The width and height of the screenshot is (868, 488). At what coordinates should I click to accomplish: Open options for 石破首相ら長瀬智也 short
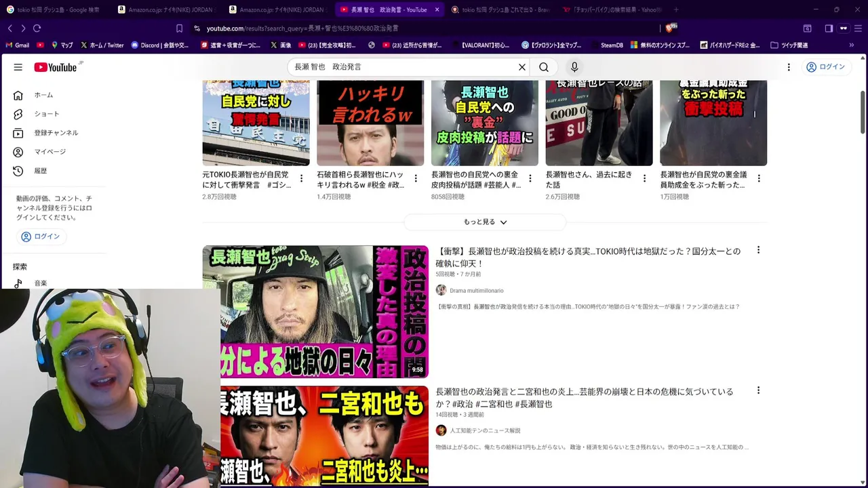tap(416, 178)
